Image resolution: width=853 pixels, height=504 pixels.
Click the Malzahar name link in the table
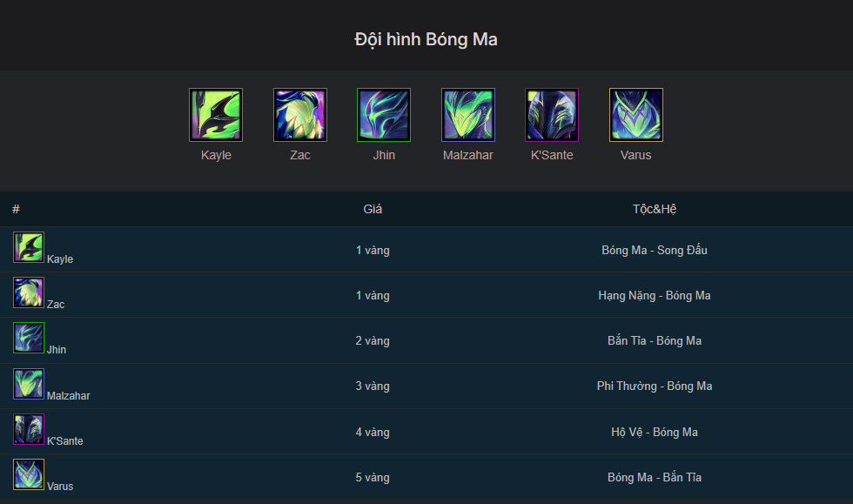click(x=69, y=396)
